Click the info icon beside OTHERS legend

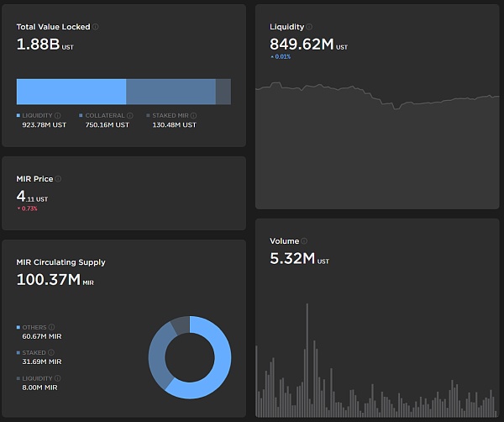click(51, 327)
